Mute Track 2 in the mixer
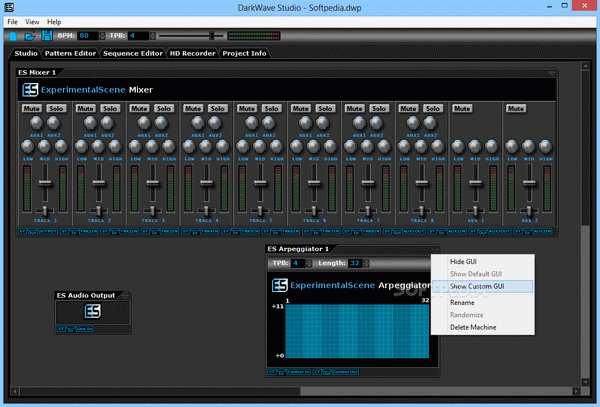The image size is (600, 407). [x=85, y=109]
